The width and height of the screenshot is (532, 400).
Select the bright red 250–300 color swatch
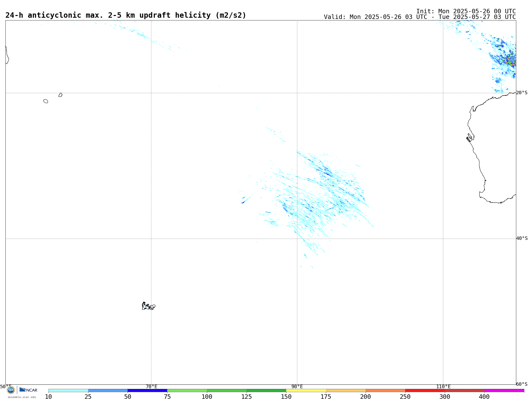click(x=425, y=391)
